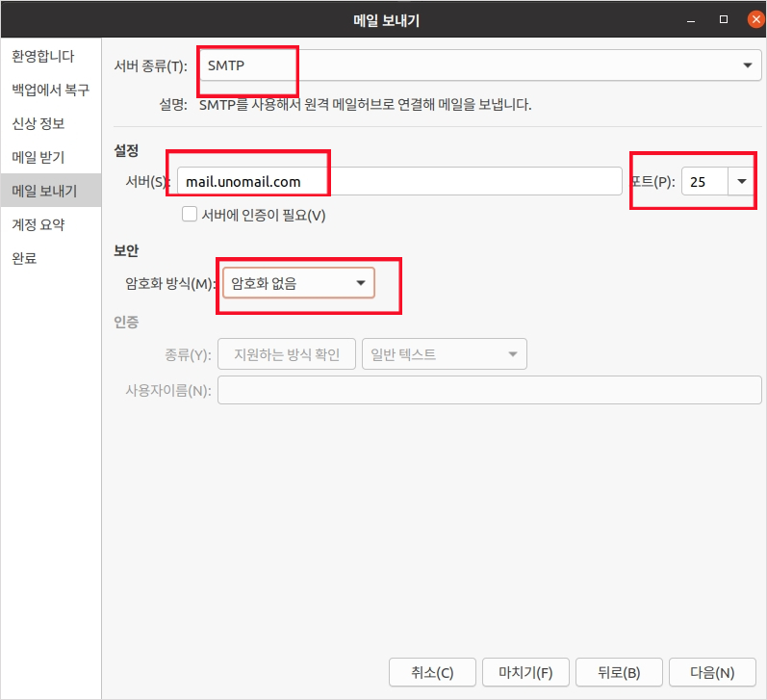Expand the 포트 dropdown arrow
The image size is (767, 700).
click(x=742, y=182)
